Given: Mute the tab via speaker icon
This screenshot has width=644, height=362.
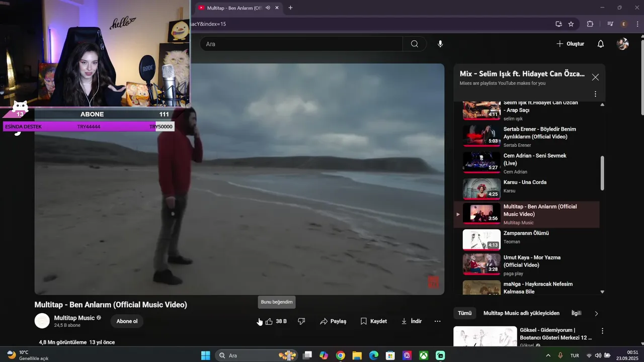Looking at the screenshot, I should click(268, 8).
